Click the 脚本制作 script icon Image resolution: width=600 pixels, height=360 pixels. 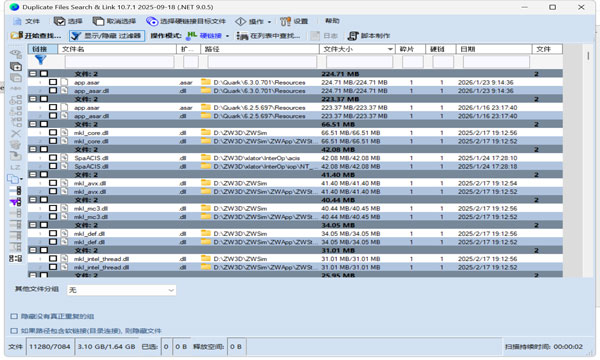click(x=353, y=36)
